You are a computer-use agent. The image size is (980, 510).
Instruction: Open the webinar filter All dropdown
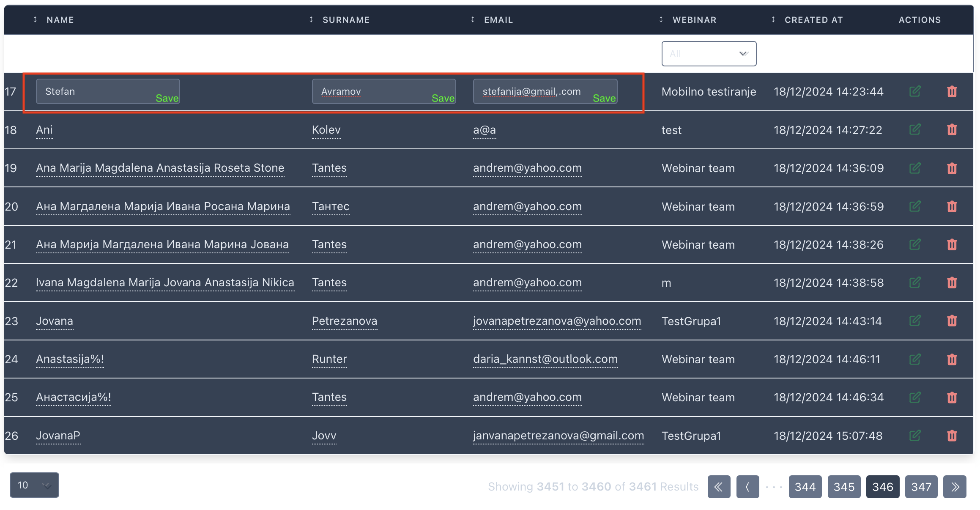(709, 54)
